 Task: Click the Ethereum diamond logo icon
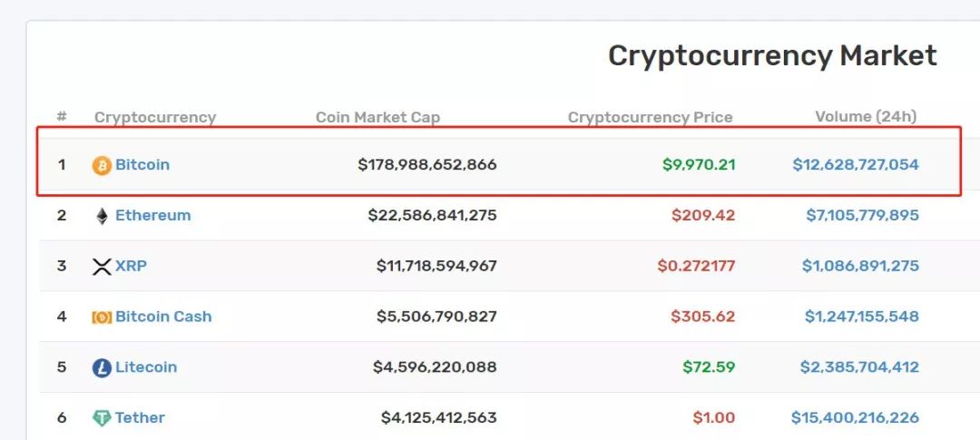coord(102,216)
